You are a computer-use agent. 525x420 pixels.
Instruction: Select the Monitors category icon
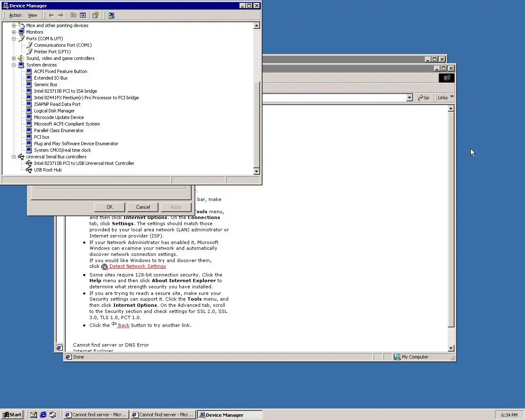(21, 32)
